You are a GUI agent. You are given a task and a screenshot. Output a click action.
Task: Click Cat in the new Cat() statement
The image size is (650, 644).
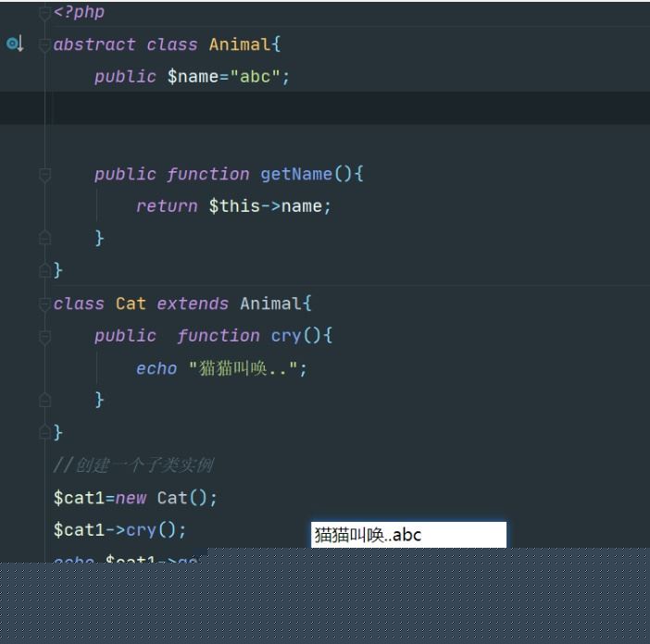(172, 498)
